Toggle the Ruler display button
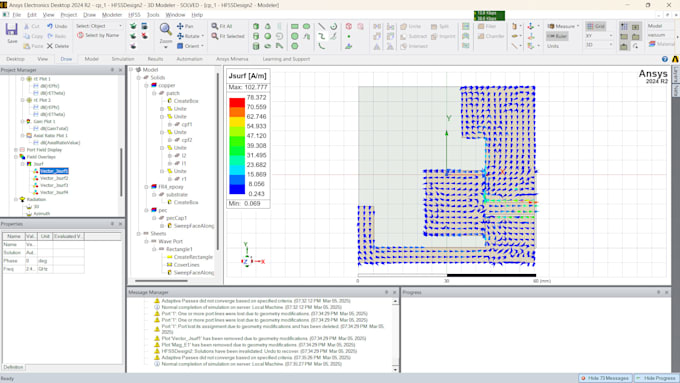Image resolution: width=680 pixels, height=383 pixels. coord(557,36)
